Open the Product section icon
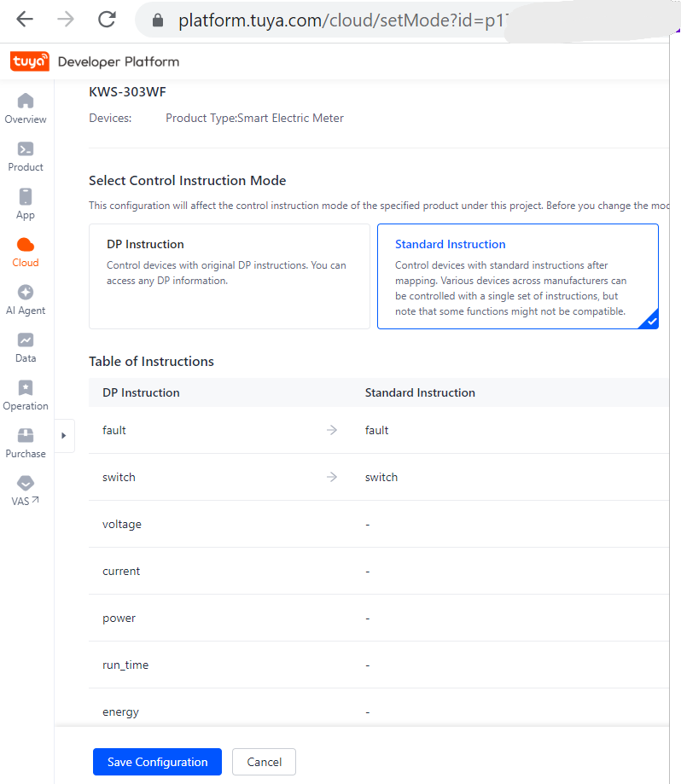Viewport: 681px width, 784px height. (26, 149)
